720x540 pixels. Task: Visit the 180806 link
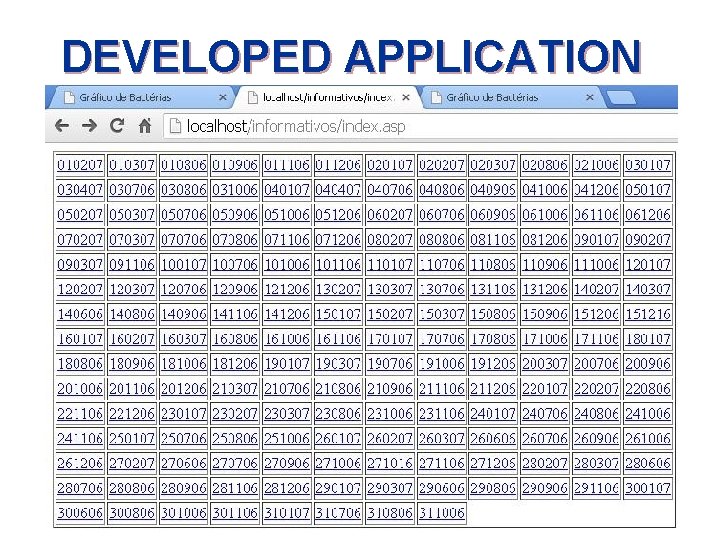pyautogui.click(x=80, y=363)
